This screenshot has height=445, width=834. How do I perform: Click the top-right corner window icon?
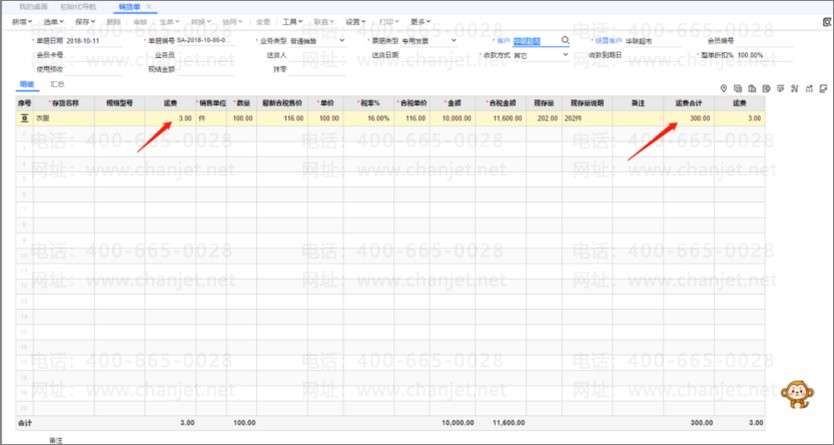point(825,20)
